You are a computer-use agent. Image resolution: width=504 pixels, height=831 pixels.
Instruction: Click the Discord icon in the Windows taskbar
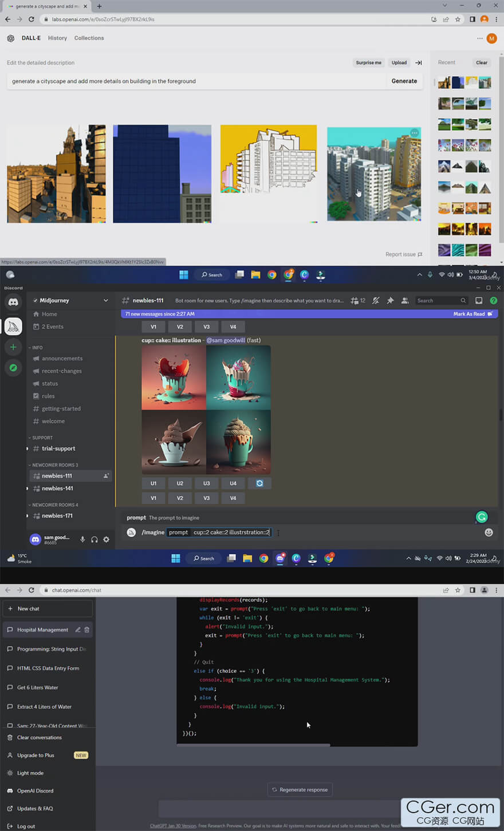pyautogui.click(x=280, y=558)
